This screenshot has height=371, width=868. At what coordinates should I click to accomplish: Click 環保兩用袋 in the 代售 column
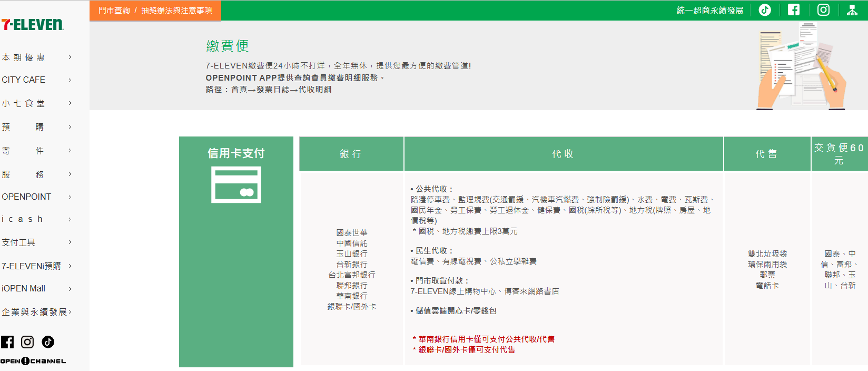click(767, 264)
